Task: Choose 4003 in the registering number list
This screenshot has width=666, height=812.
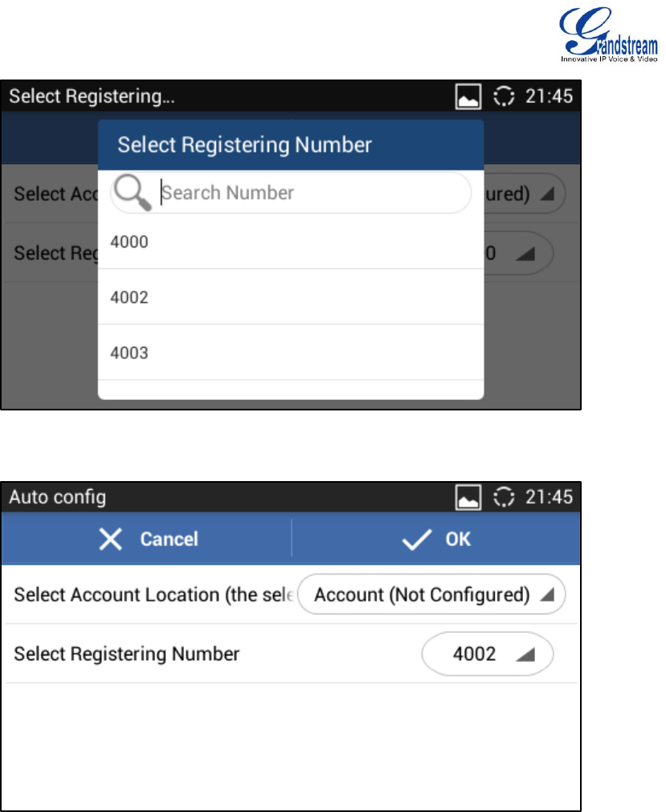Action: 291,353
